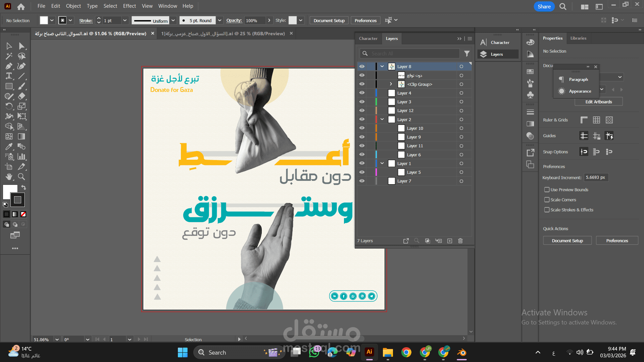Open the 5 pt. Round brush dropdown
644x362 pixels.
coord(219,20)
